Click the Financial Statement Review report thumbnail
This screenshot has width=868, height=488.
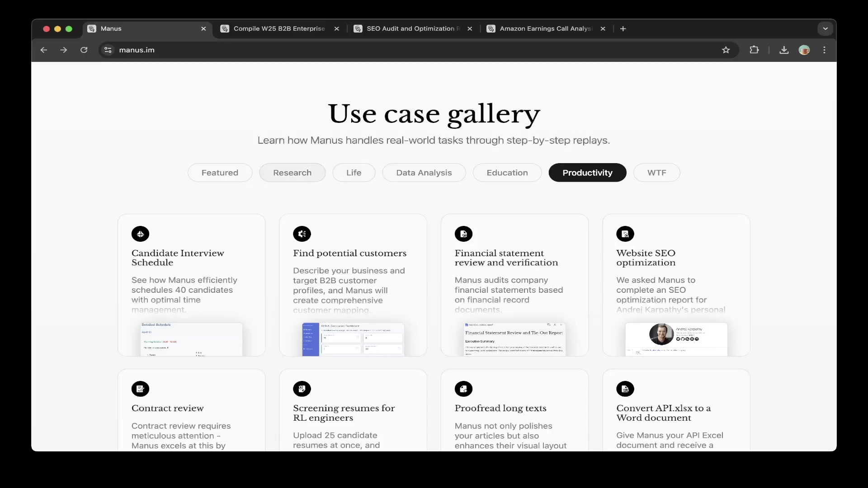click(514, 339)
